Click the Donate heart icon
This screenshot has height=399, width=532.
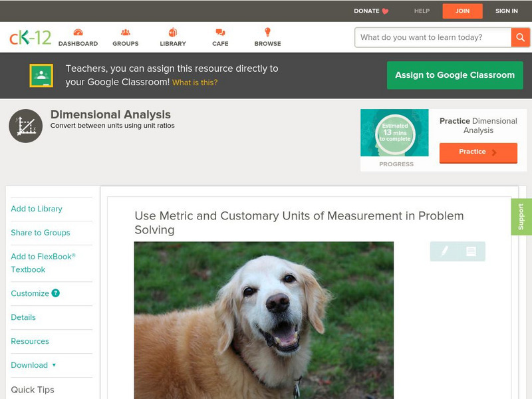point(385,11)
